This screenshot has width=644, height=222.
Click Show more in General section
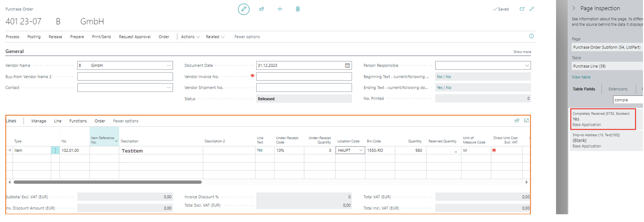click(x=522, y=52)
